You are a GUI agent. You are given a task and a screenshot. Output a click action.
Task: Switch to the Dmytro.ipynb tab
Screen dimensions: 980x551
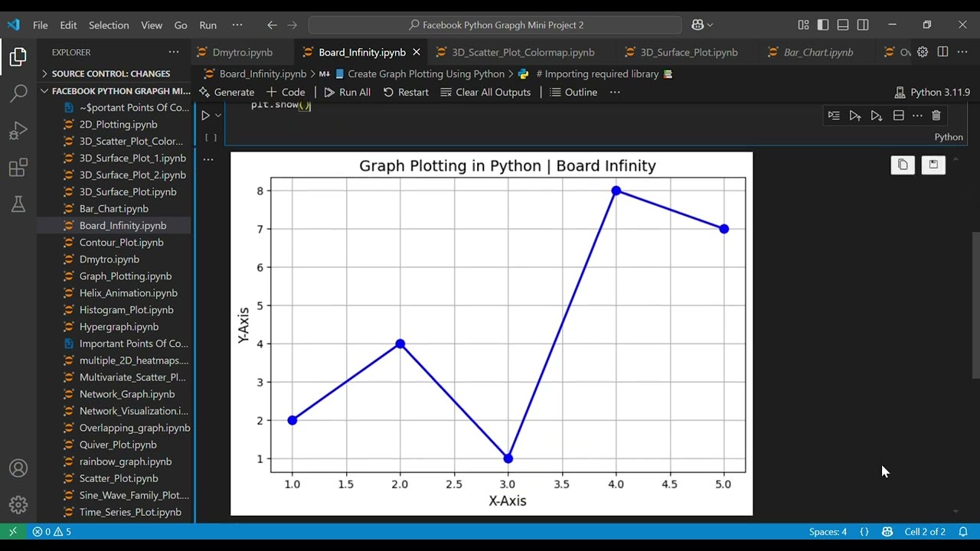pos(242,52)
